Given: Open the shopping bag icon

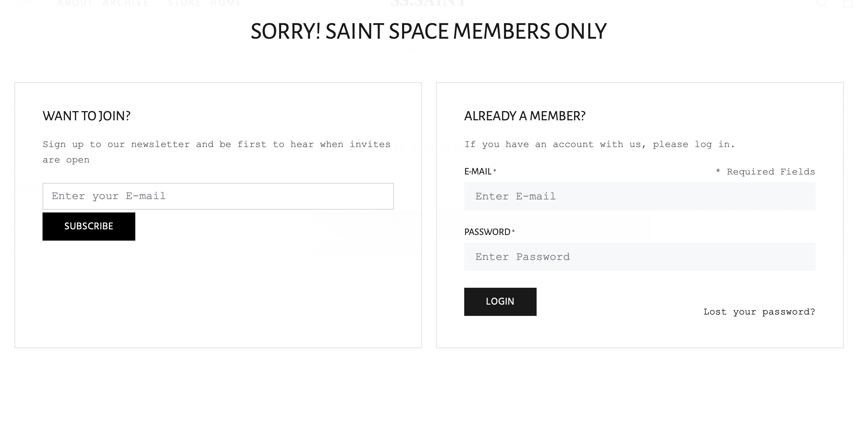Looking at the screenshot, I should (x=848, y=3).
